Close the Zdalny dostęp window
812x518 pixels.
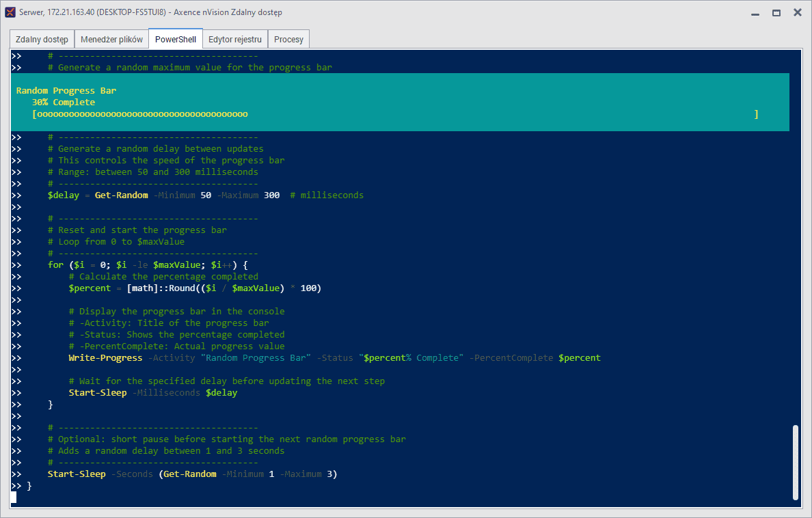point(797,12)
